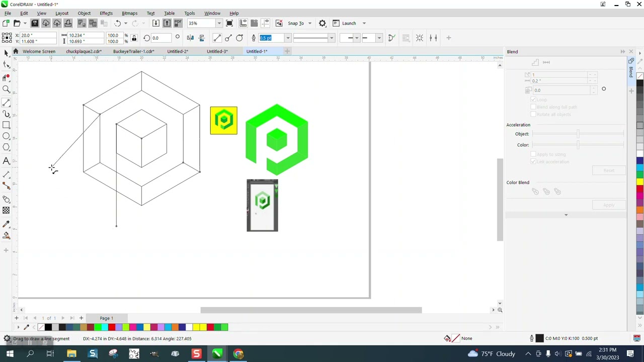Toggle the Loop checkbox in Blend

pos(533,100)
